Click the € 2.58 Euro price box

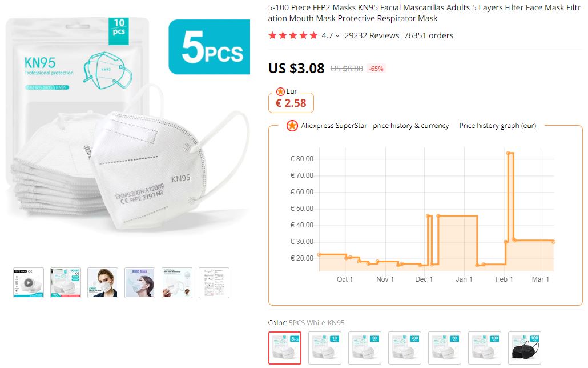point(291,103)
